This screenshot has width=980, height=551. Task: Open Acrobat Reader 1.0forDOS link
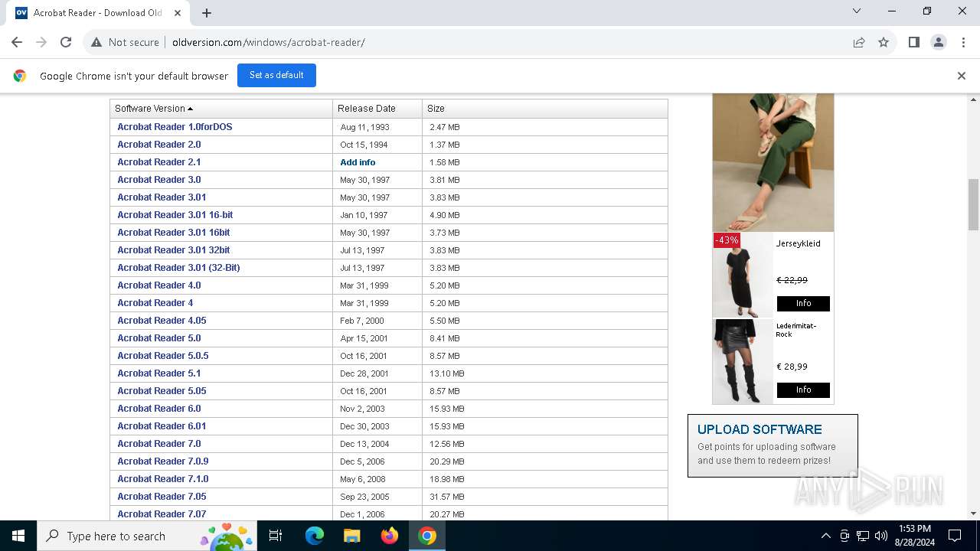pyautogui.click(x=175, y=127)
